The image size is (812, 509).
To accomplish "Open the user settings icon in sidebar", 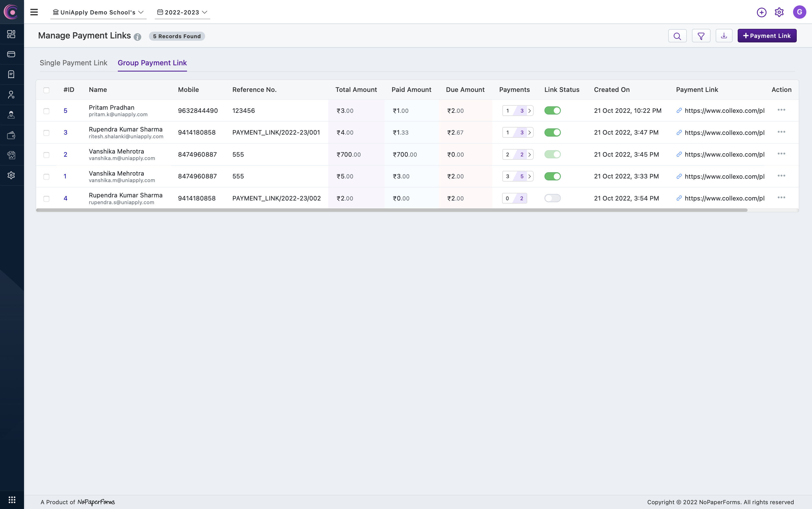I will 11,95.
